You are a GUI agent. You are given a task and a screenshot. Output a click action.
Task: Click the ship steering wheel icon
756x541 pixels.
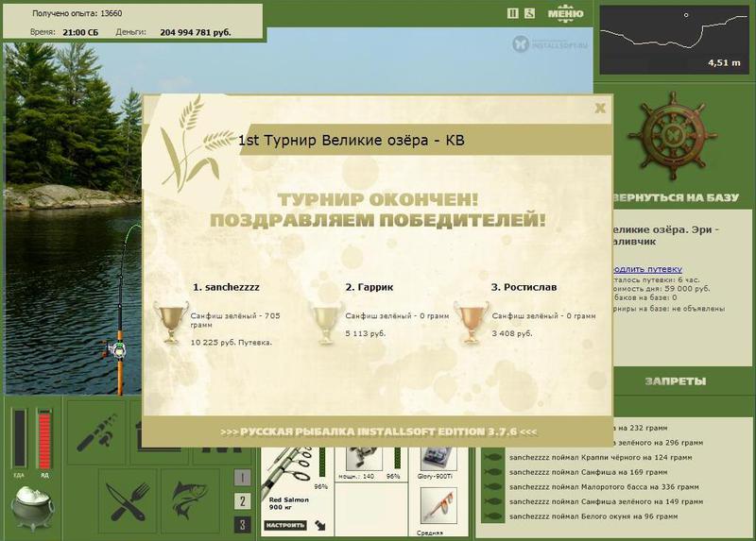point(672,136)
